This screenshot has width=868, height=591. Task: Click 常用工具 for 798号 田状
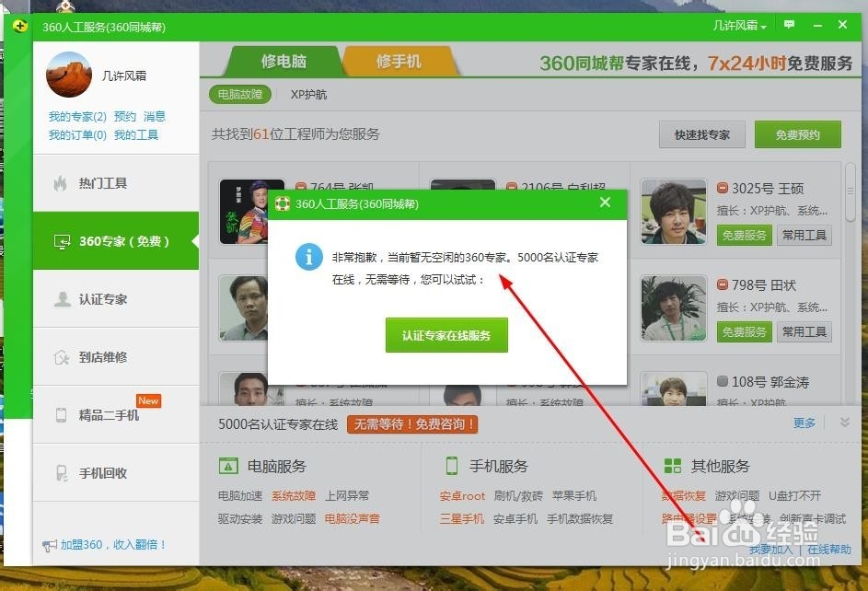[x=804, y=331]
